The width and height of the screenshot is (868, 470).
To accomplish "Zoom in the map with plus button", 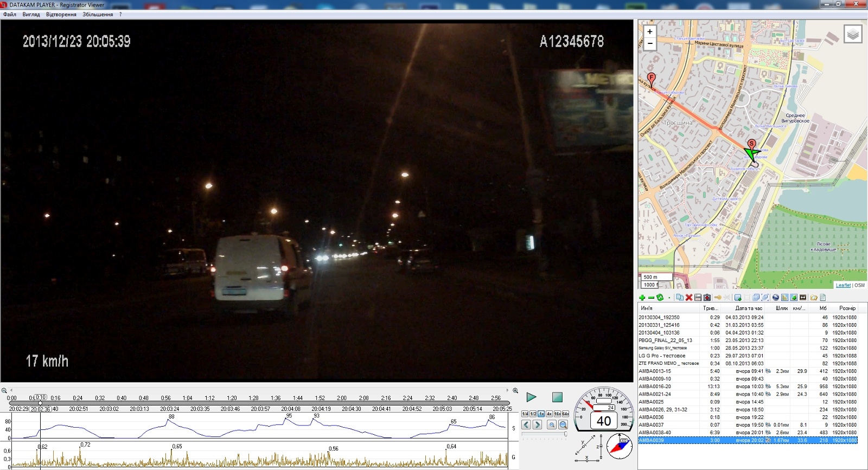I will pos(650,31).
